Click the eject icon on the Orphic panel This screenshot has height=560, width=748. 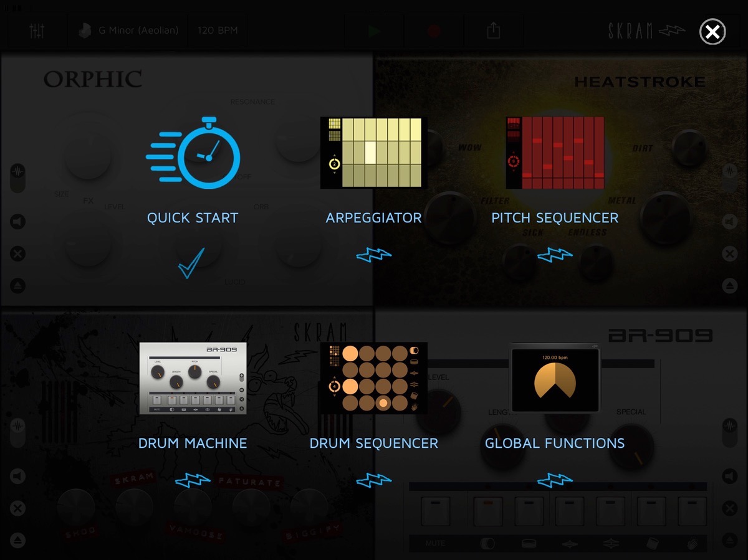tap(18, 286)
